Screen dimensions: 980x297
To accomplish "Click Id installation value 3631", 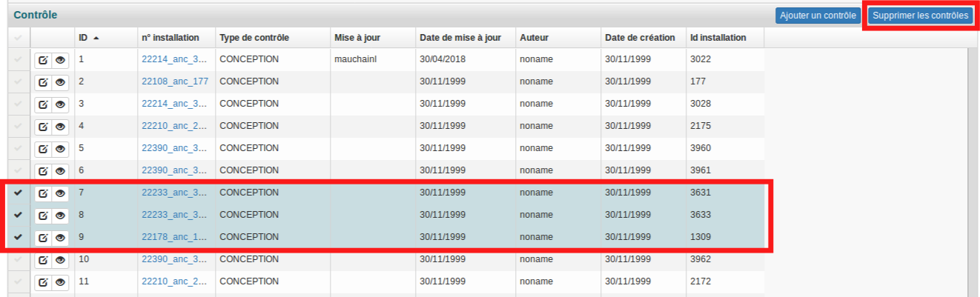I will [701, 193].
